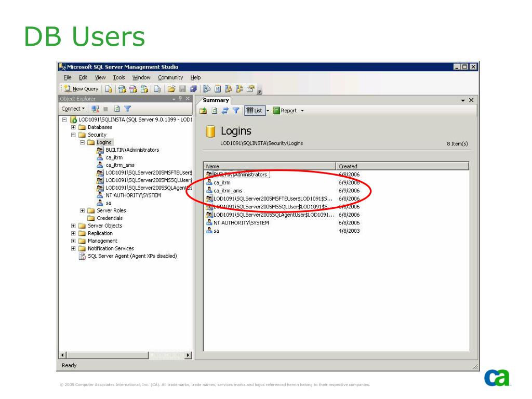
Task: Open the toolbar options overflow arrow
Action: [260, 91]
